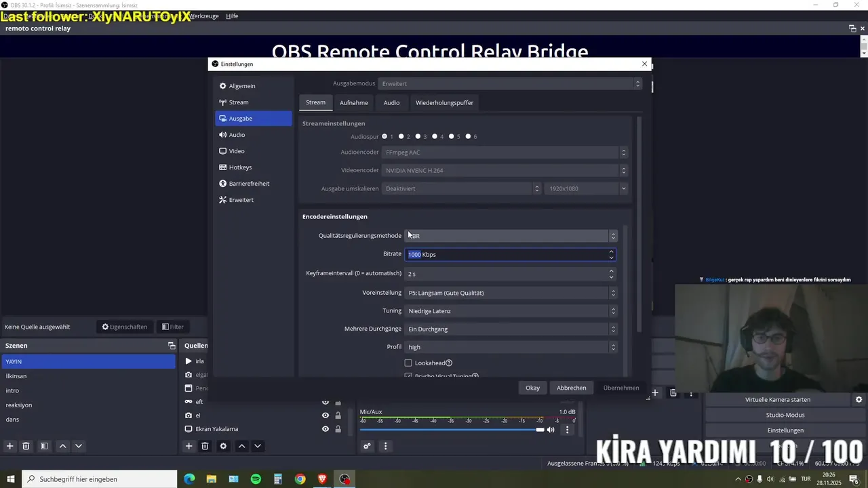Open audio mixer menu dots beside gears
This screenshot has height=488, width=868.
pyautogui.click(x=385, y=446)
